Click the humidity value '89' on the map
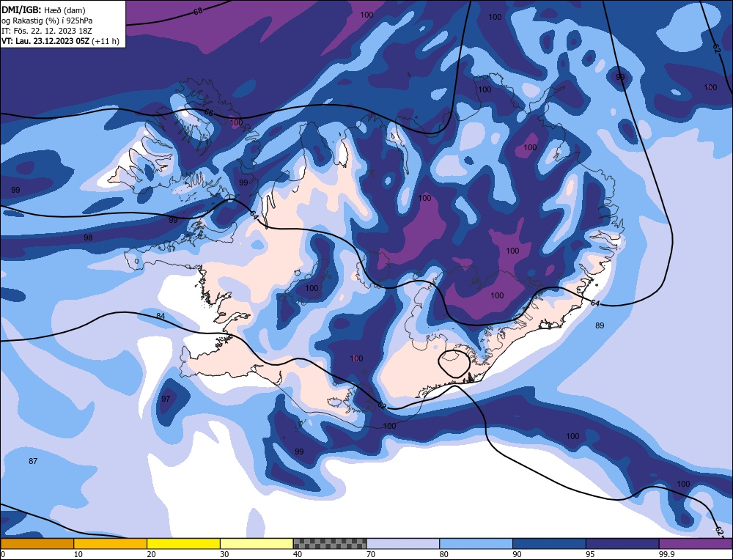This screenshot has width=733, height=560. 600,325
